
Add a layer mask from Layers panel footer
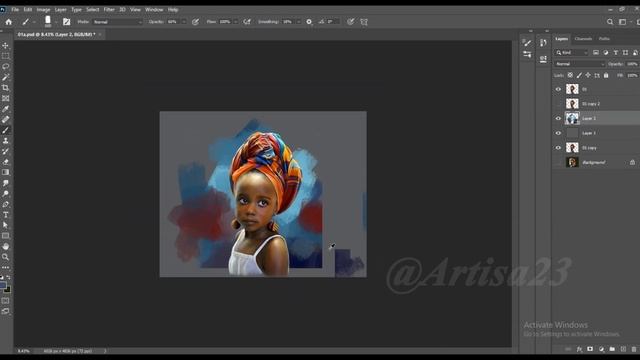[x=590, y=349]
